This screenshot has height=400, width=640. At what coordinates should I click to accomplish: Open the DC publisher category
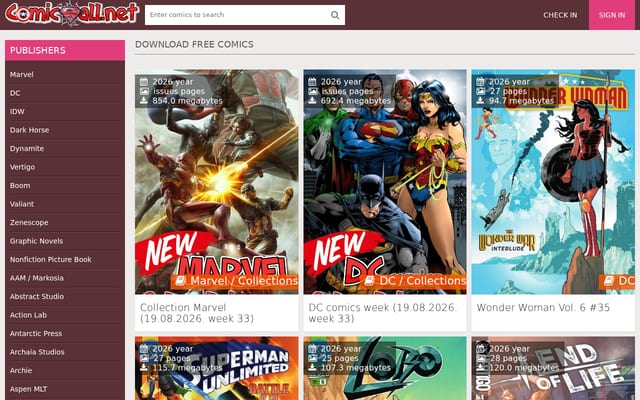click(x=15, y=93)
